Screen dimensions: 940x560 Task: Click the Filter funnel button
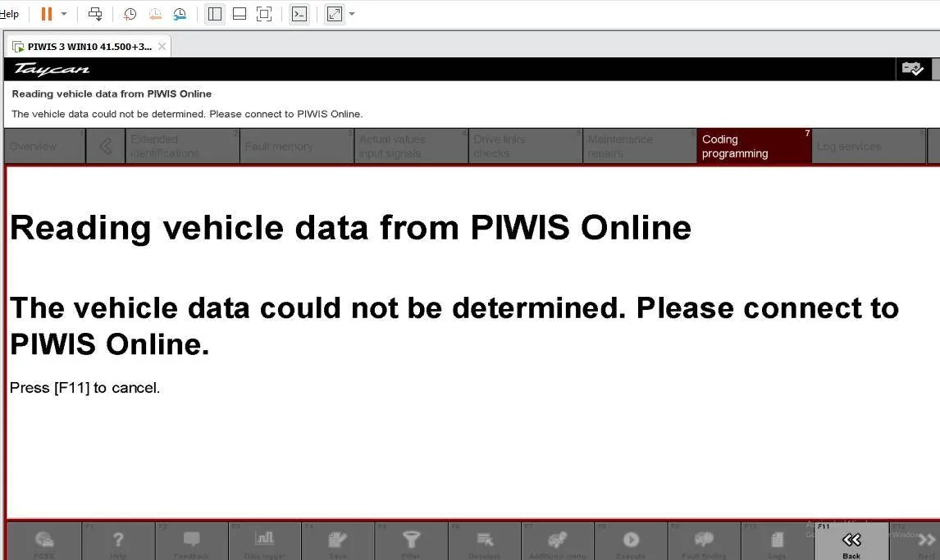coord(411,541)
